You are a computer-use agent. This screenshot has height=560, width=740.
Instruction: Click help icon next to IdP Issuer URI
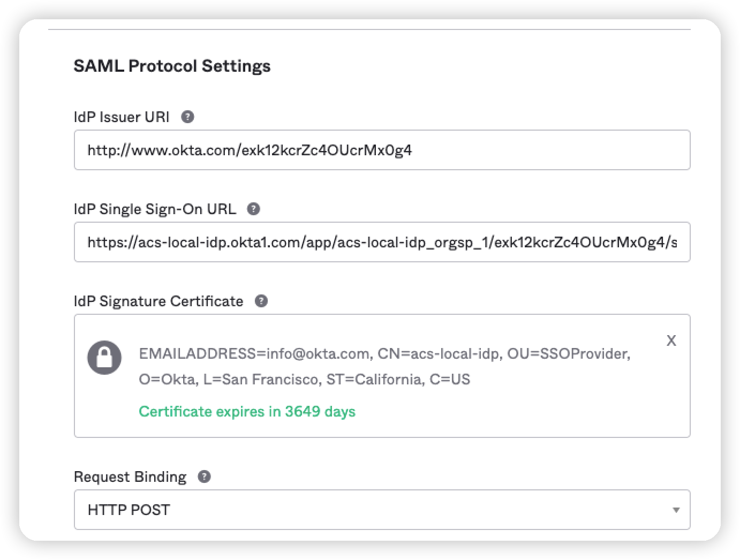click(187, 117)
